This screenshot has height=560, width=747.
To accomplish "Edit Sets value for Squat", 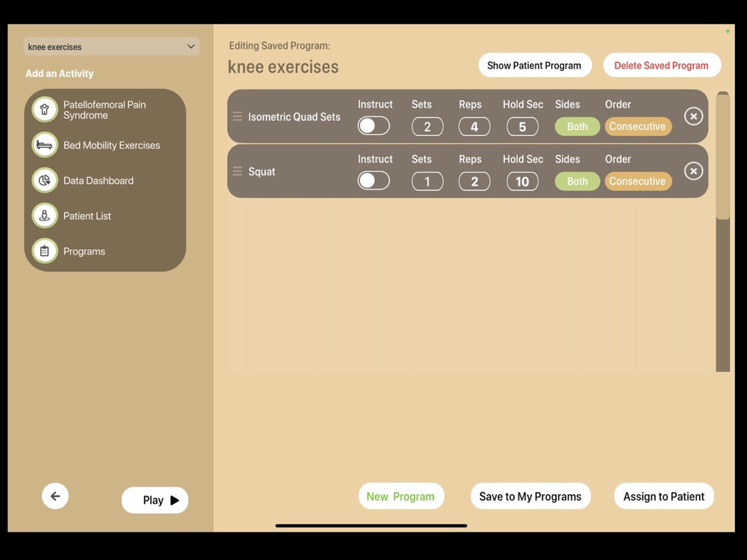I will click(427, 181).
